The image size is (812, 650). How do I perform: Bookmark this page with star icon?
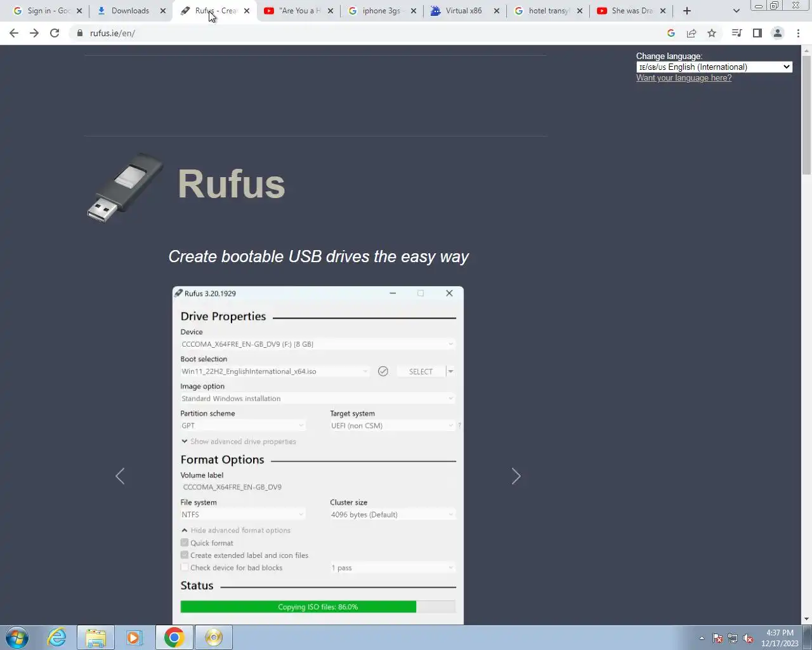pos(712,33)
